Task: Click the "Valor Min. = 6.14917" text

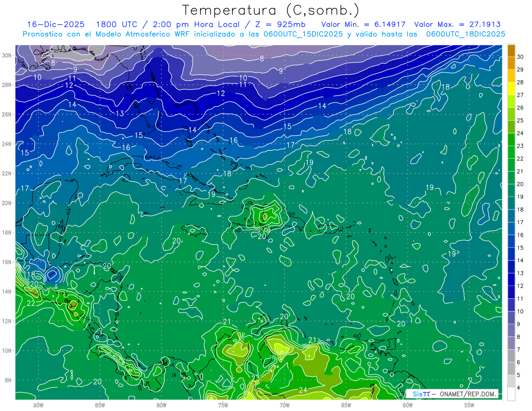Action: point(364,24)
